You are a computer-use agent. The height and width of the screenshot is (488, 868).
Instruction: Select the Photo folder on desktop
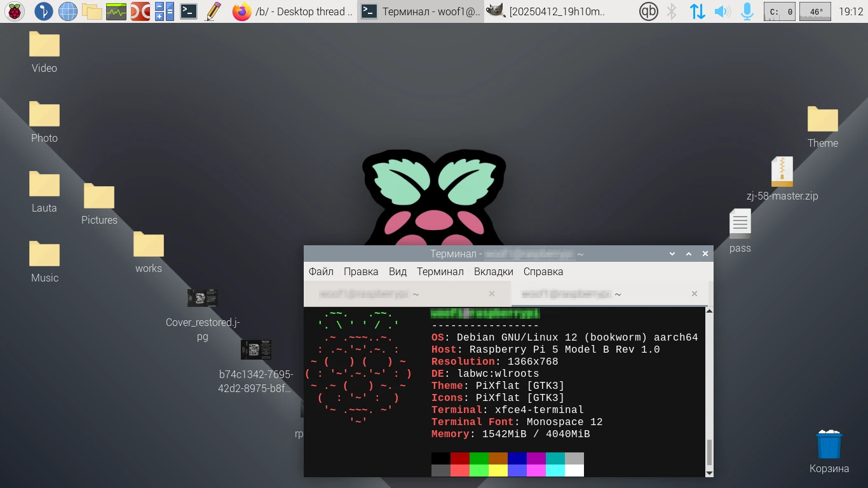click(x=44, y=122)
